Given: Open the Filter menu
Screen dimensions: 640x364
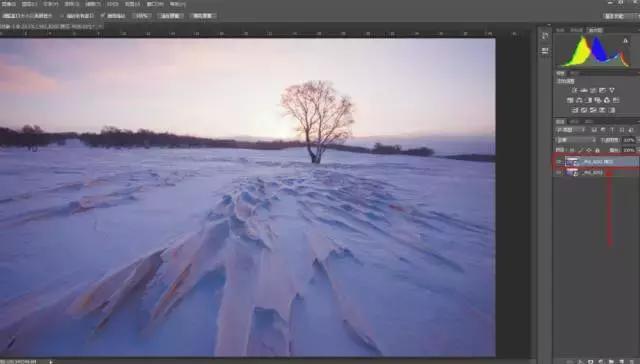Looking at the screenshot, I should (93, 4).
